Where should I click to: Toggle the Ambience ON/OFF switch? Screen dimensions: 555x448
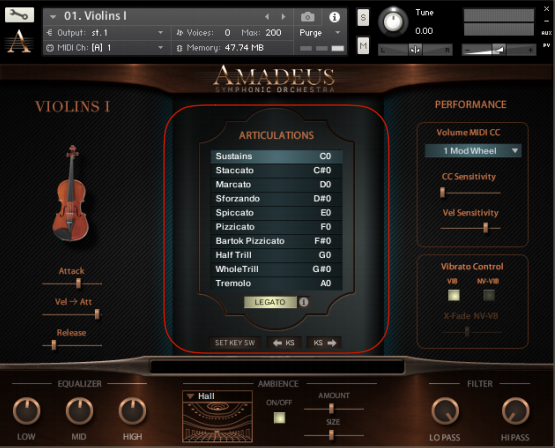coord(279,418)
